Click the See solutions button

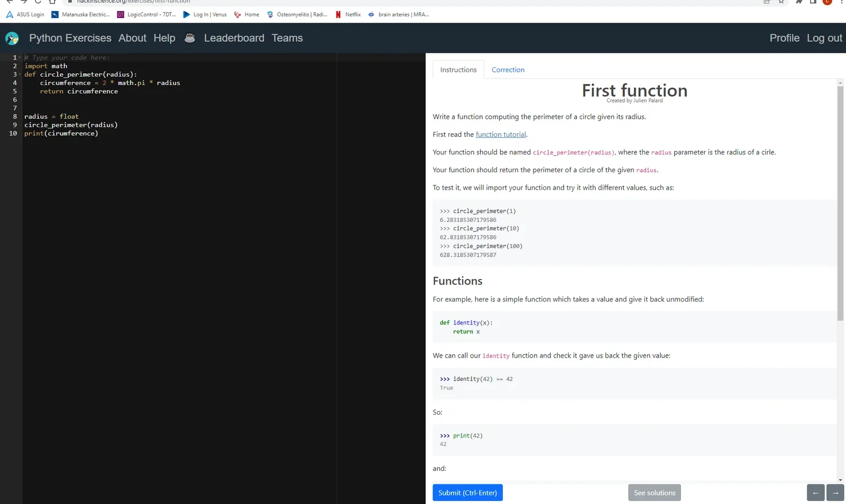(x=655, y=493)
